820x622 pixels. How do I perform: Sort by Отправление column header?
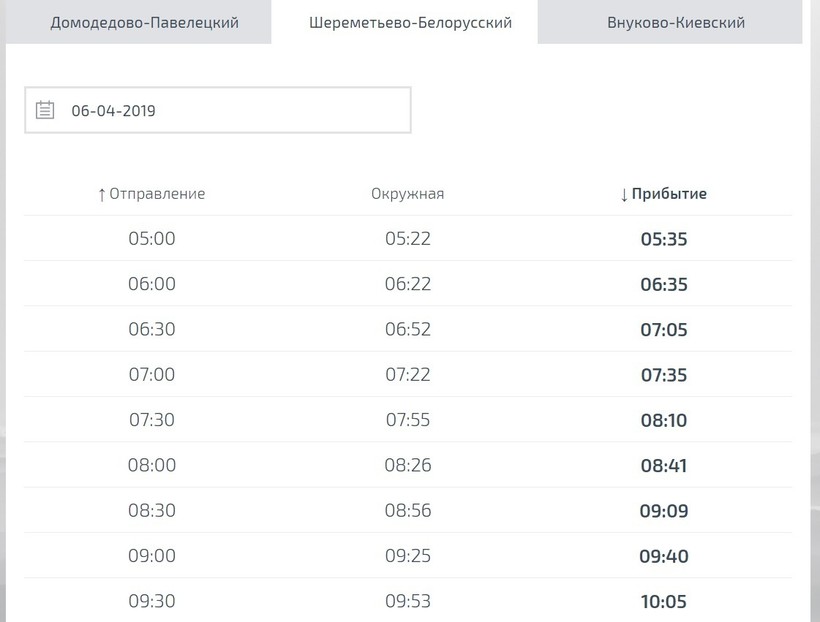coord(157,194)
